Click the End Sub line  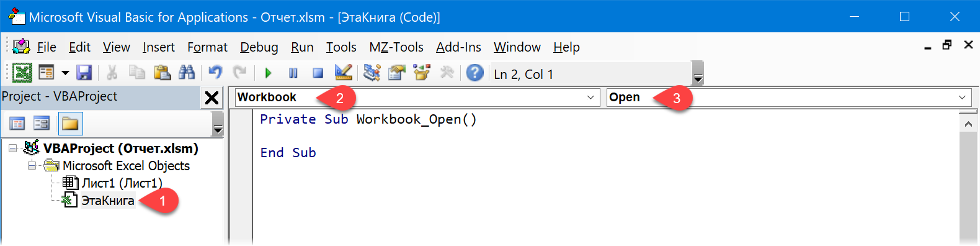coord(288,153)
